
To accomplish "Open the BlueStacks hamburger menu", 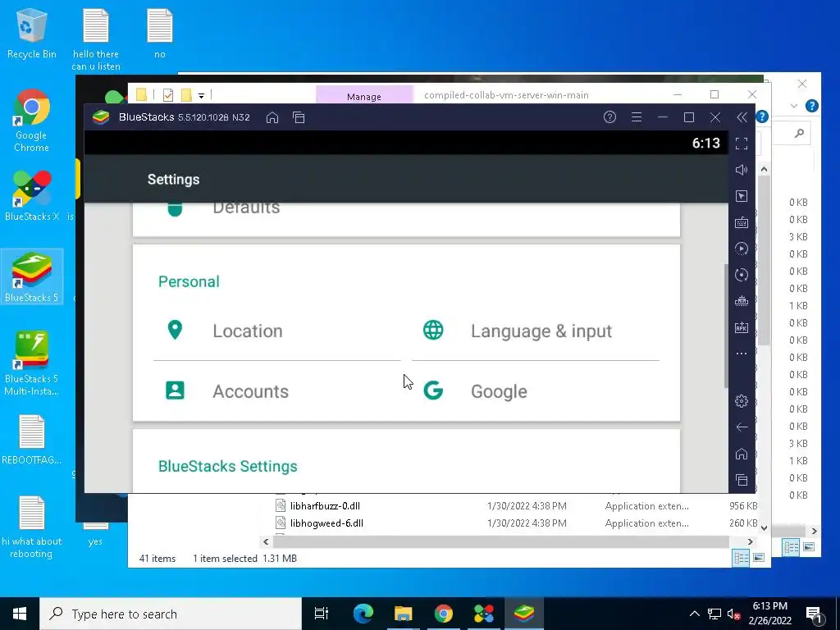I will point(637,116).
